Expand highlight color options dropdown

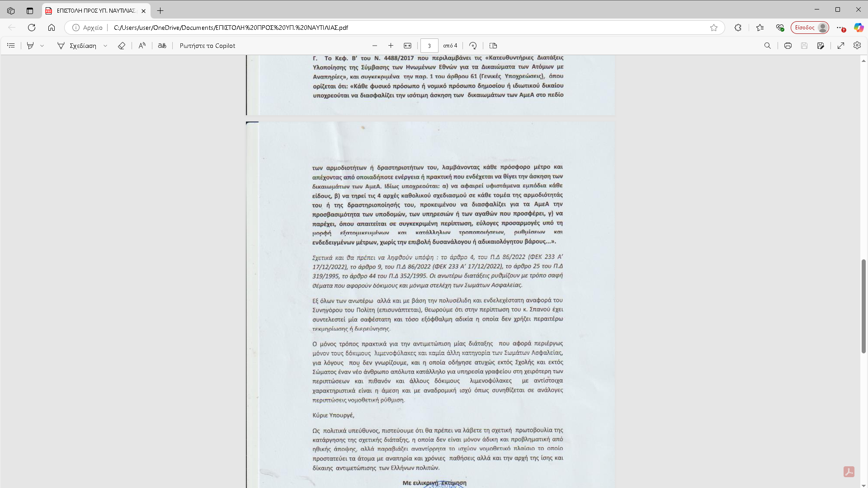coord(42,46)
